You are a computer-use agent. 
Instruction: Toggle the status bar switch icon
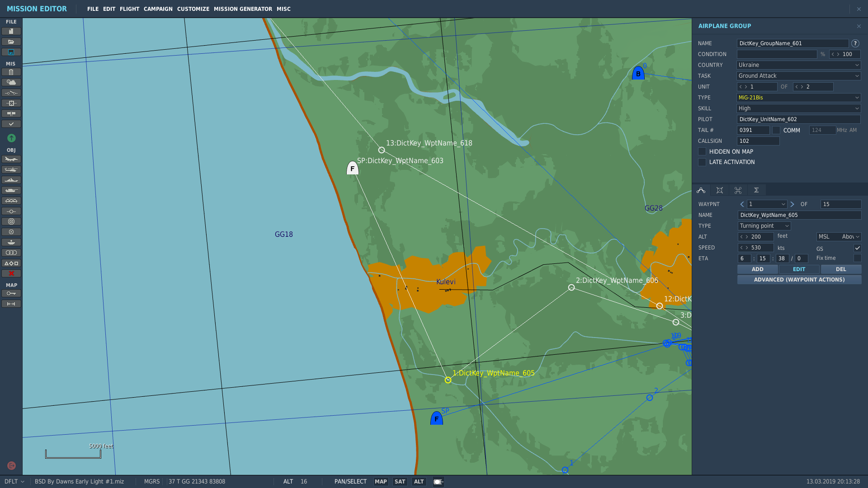point(439,482)
